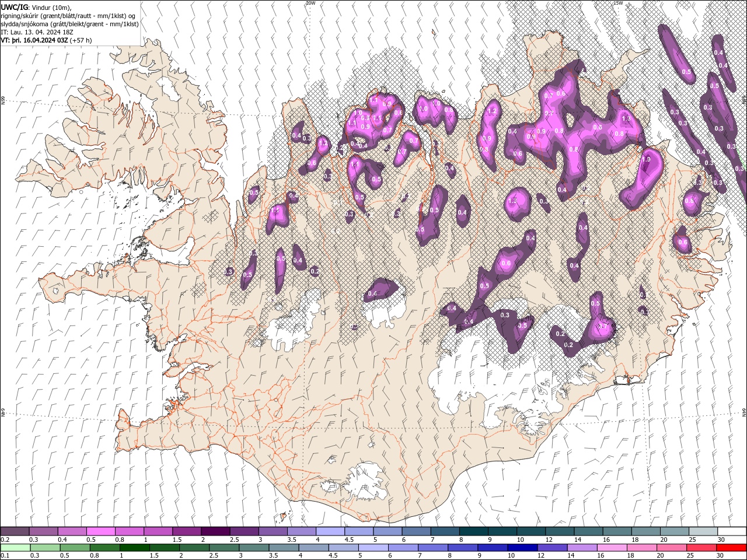
Task: Click the violet 14–16 rain scale swatch
Action: point(582,547)
